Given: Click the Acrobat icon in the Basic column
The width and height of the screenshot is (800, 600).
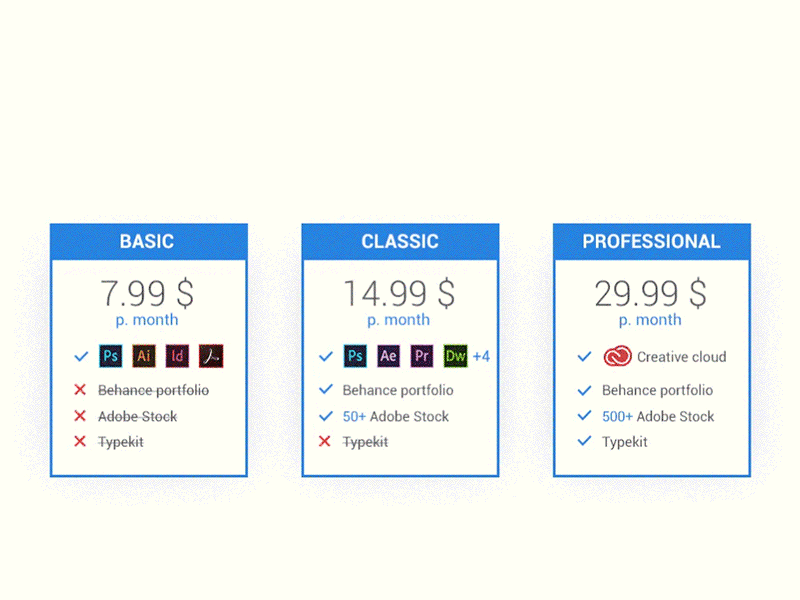Looking at the screenshot, I should coord(211,356).
